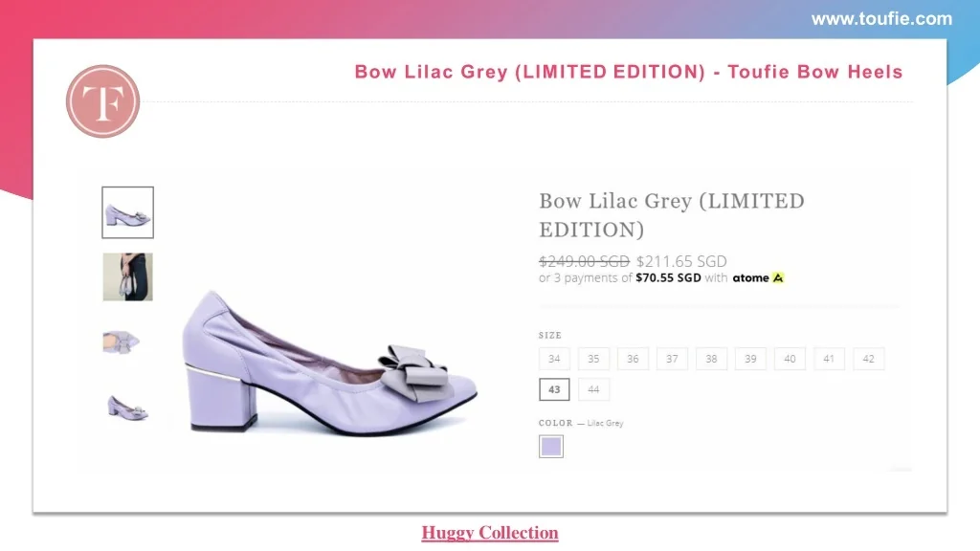This screenshot has width=980, height=551.
Task: Choose size 42
Action: pyautogui.click(x=868, y=359)
